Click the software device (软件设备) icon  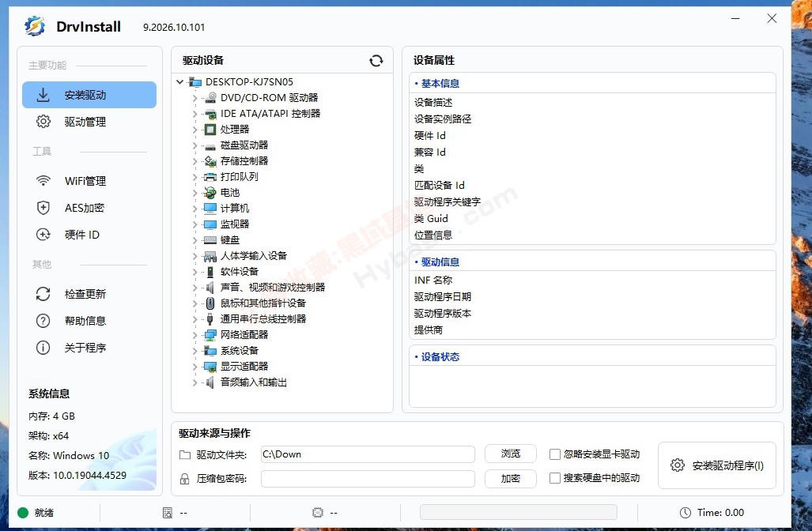click(210, 271)
